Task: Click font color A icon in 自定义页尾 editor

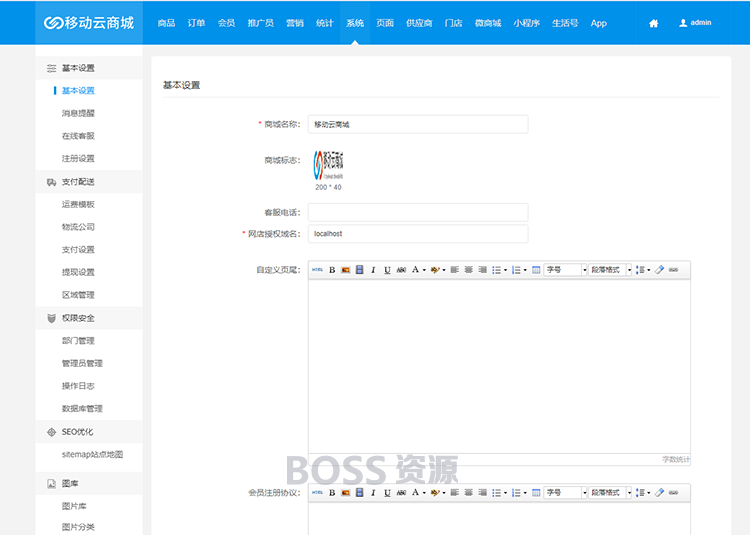Action: (x=415, y=270)
